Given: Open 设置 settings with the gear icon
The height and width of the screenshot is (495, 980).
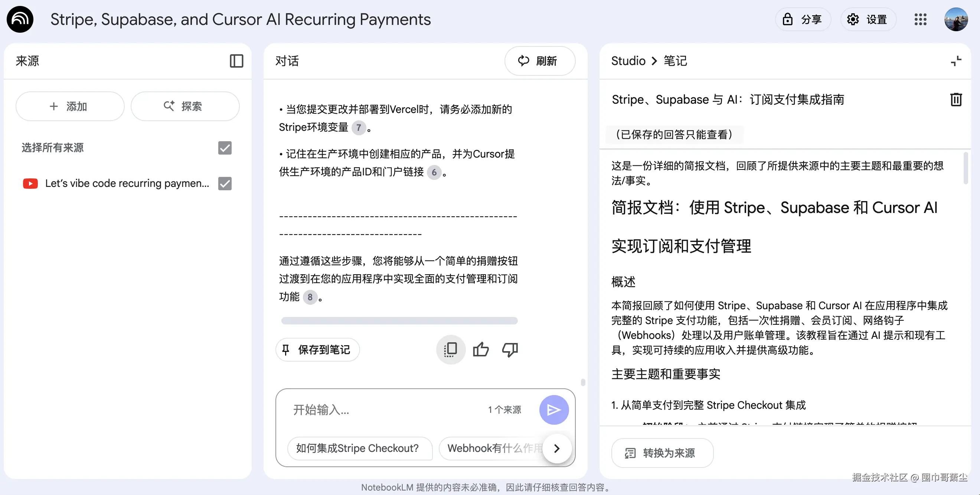Looking at the screenshot, I should click(x=869, y=19).
